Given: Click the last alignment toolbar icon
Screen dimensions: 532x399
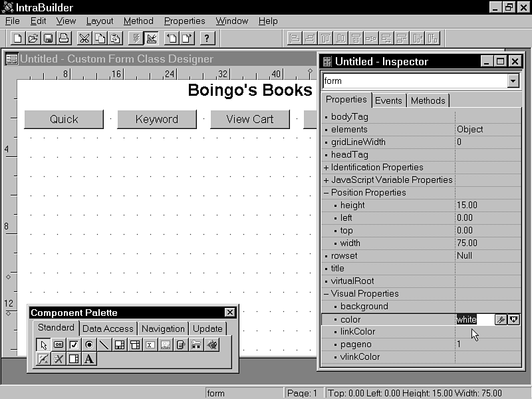Looking at the screenshot, I should pos(433,38).
